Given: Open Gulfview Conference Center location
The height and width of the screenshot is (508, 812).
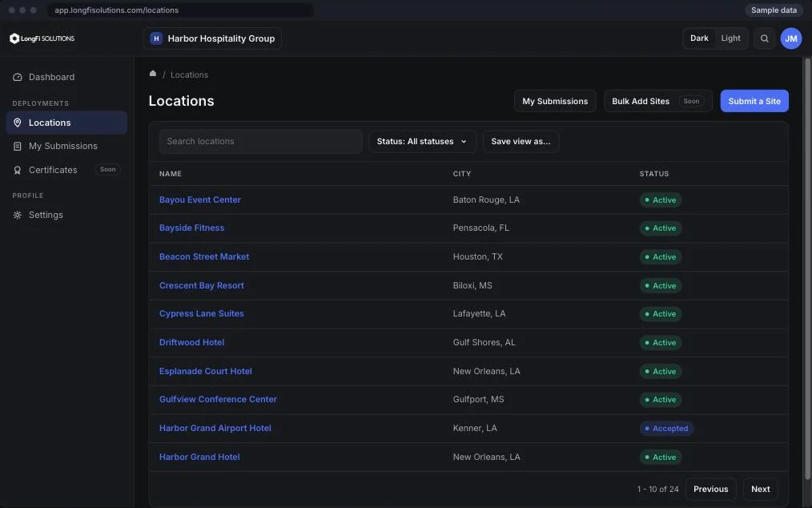Looking at the screenshot, I should point(218,400).
